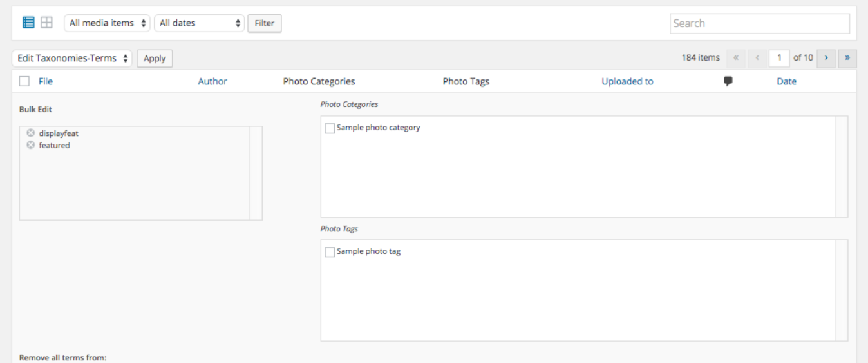This screenshot has height=363, width=868.
Task: Sort by the comments bubble icon
Action: tap(728, 81)
